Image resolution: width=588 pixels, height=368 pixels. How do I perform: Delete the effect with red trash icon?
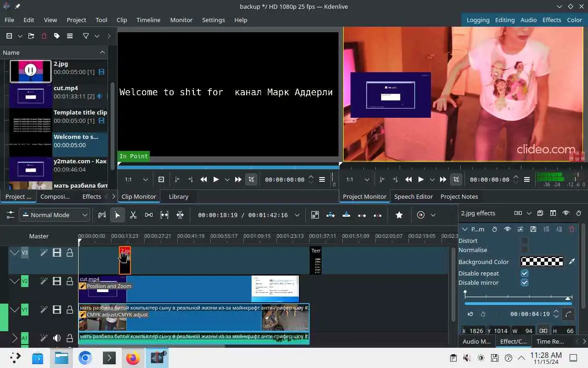click(572, 229)
